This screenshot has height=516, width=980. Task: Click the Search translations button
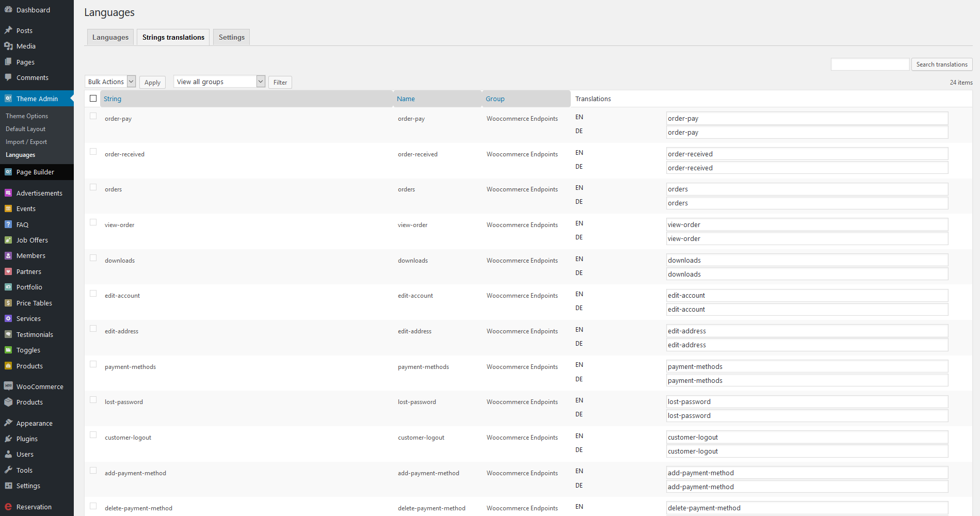click(x=942, y=64)
